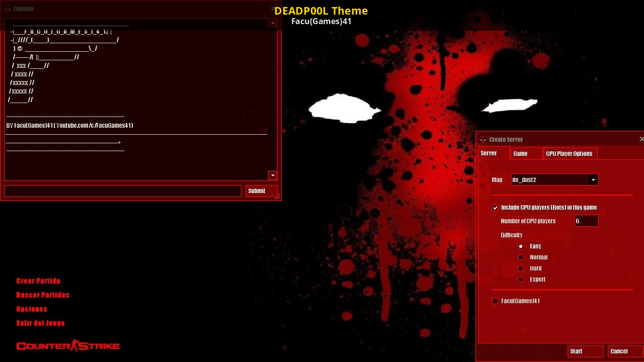The height and width of the screenshot is (362, 644).
Task: Close the Create Server dialog
Action: [x=641, y=139]
